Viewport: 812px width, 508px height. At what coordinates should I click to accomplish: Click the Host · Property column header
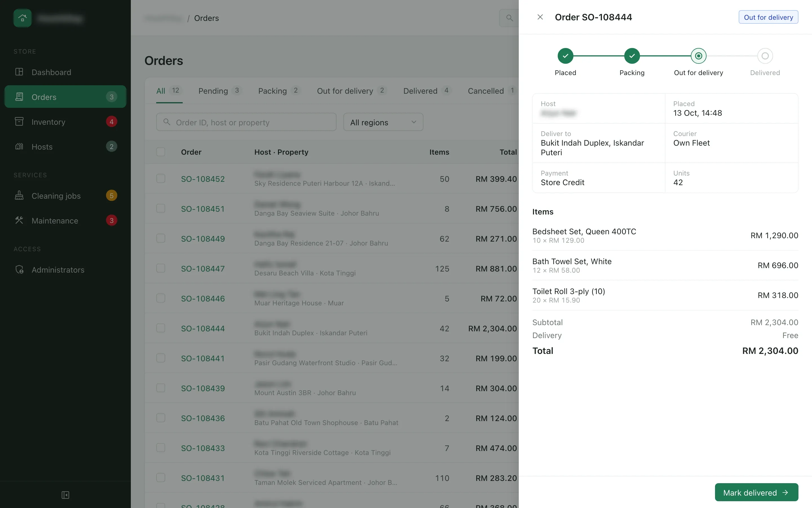281,152
